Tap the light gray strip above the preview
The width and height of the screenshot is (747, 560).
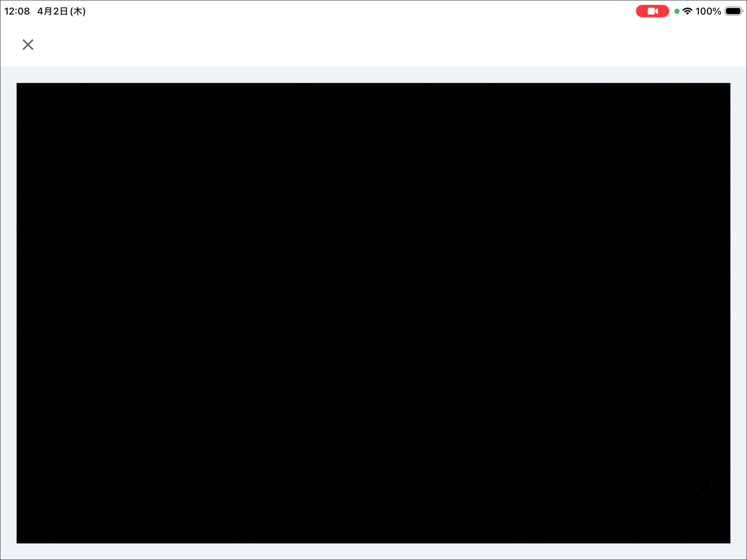pyautogui.click(x=373, y=75)
